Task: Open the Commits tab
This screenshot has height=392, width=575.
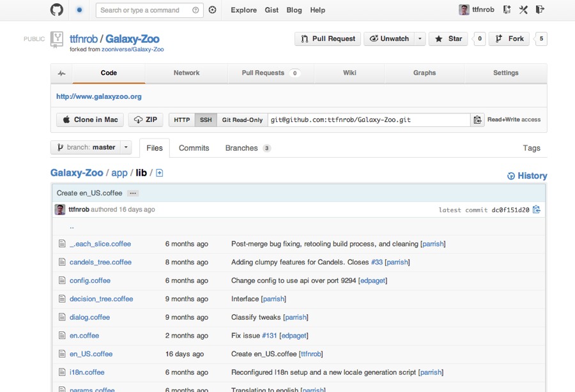Action: (194, 148)
